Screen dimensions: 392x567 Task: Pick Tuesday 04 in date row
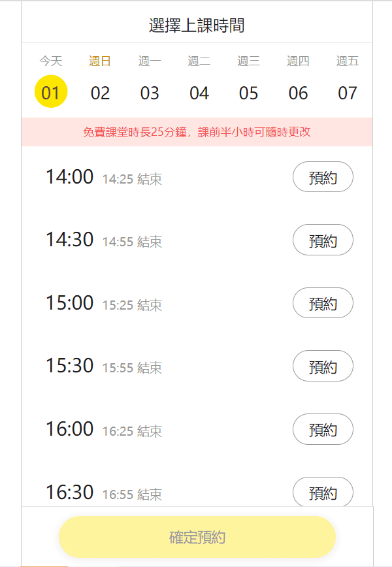coord(199,92)
